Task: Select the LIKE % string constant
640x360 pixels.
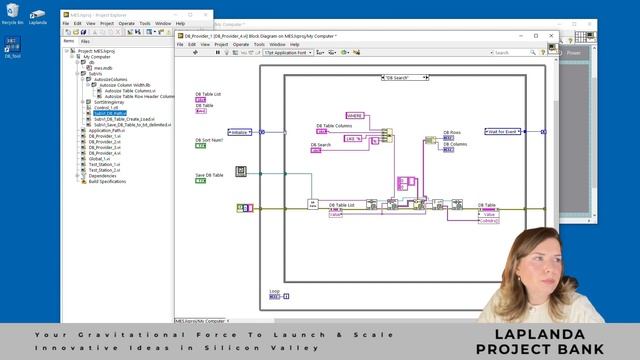Action: (353, 139)
